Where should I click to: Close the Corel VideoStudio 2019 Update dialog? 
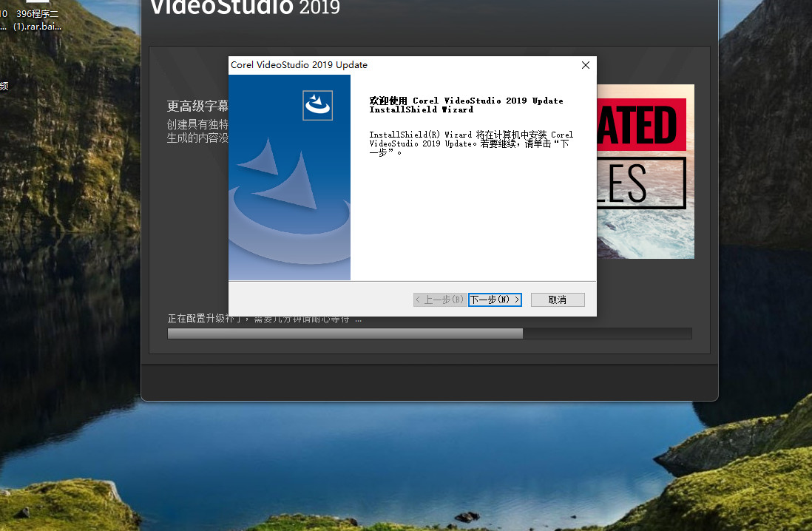585,65
